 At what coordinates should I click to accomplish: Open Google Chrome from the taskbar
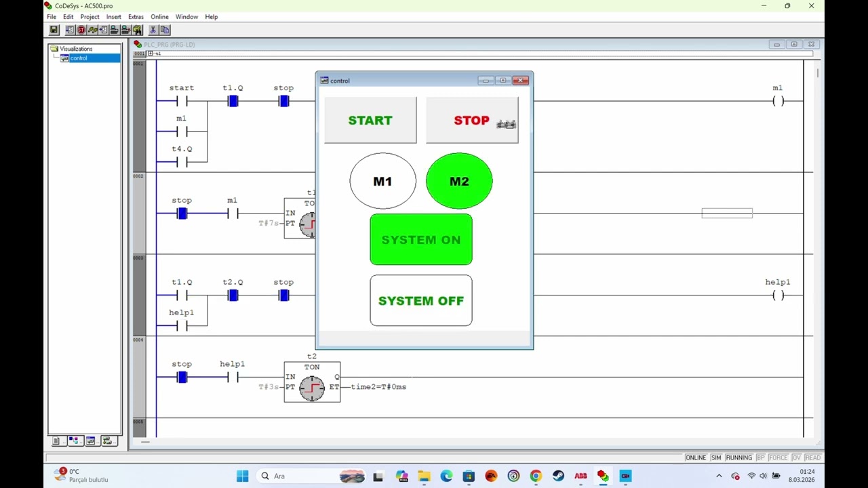[536, 476]
